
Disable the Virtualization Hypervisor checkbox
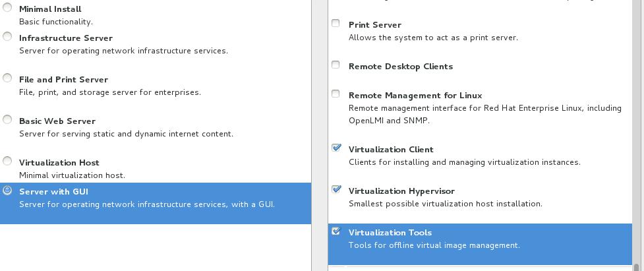click(336, 189)
